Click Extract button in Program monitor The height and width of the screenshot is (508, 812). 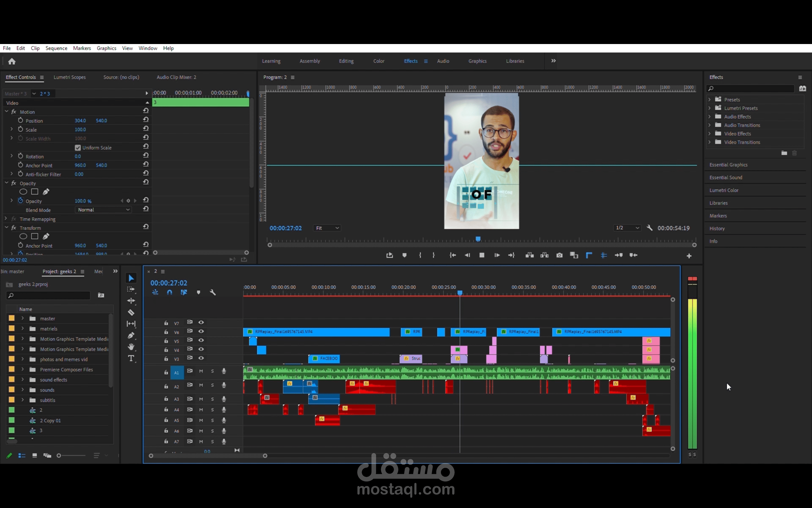(x=545, y=255)
